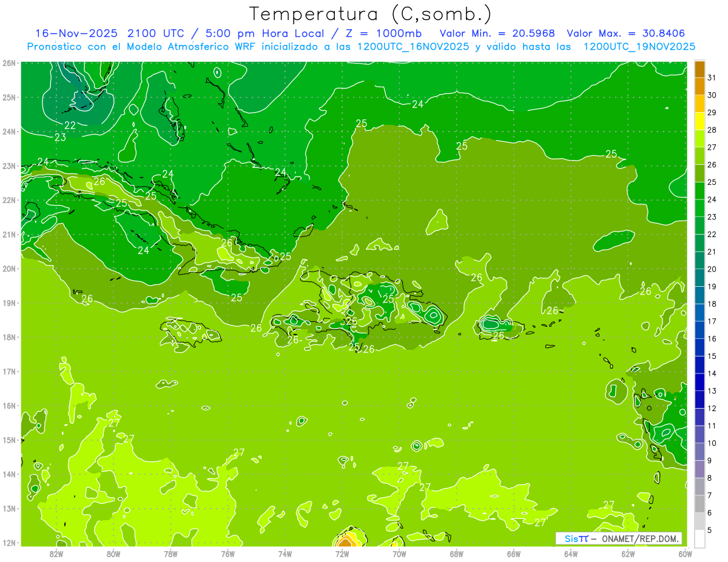Click the 60W longitude axis label
The height and width of the screenshot is (562, 728).
(685, 554)
